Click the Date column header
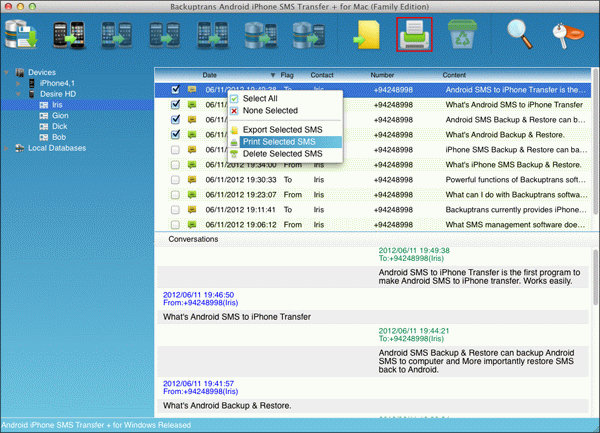The image size is (600, 433). coord(209,75)
